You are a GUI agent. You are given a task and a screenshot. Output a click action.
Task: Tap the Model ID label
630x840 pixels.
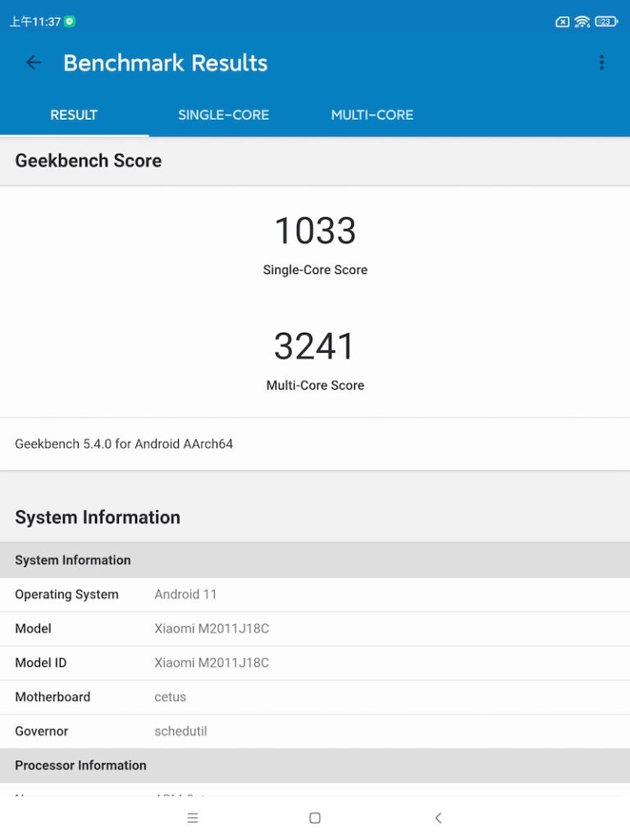pos(41,663)
